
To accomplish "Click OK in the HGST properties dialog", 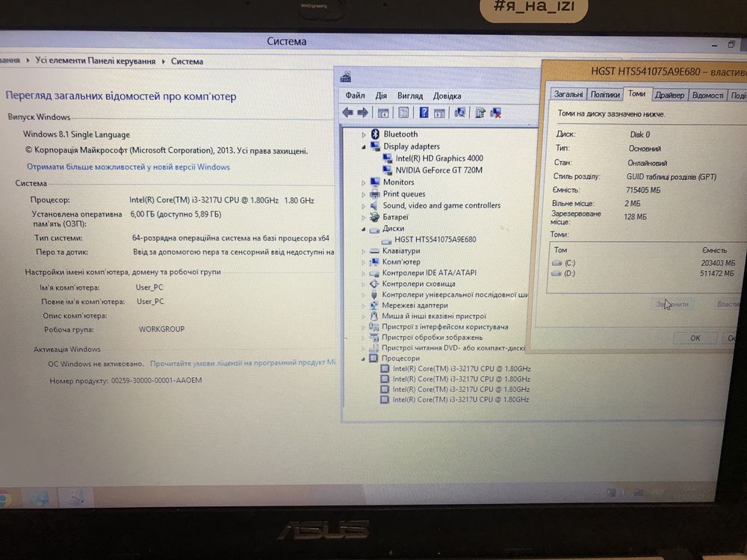I will click(x=695, y=337).
